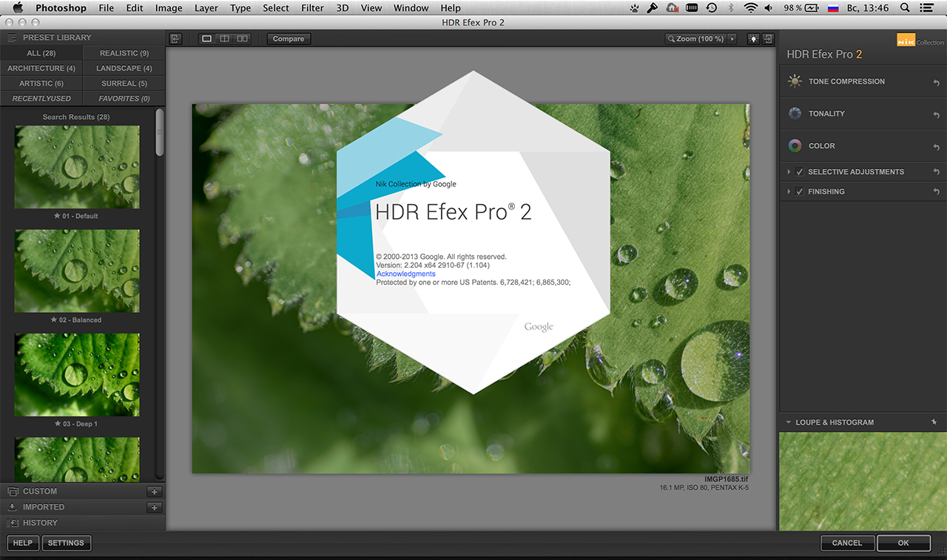Toggle the Finishing checkbox
The height and width of the screenshot is (560, 947).
click(800, 192)
